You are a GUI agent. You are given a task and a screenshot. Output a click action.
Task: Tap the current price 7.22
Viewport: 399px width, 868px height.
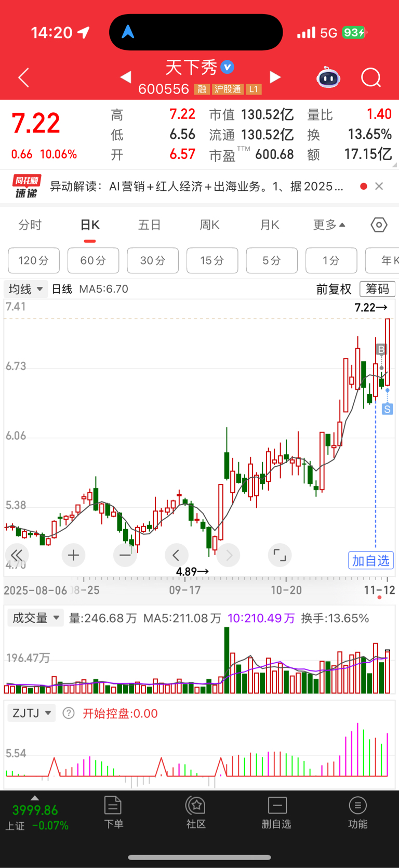coord(36,124)
